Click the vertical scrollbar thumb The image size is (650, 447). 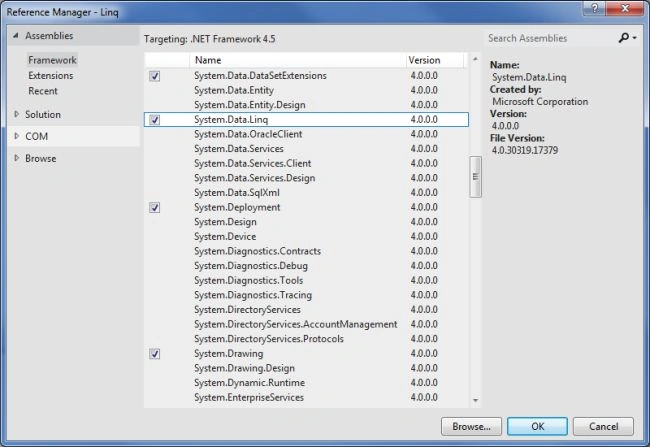(475, 177)
